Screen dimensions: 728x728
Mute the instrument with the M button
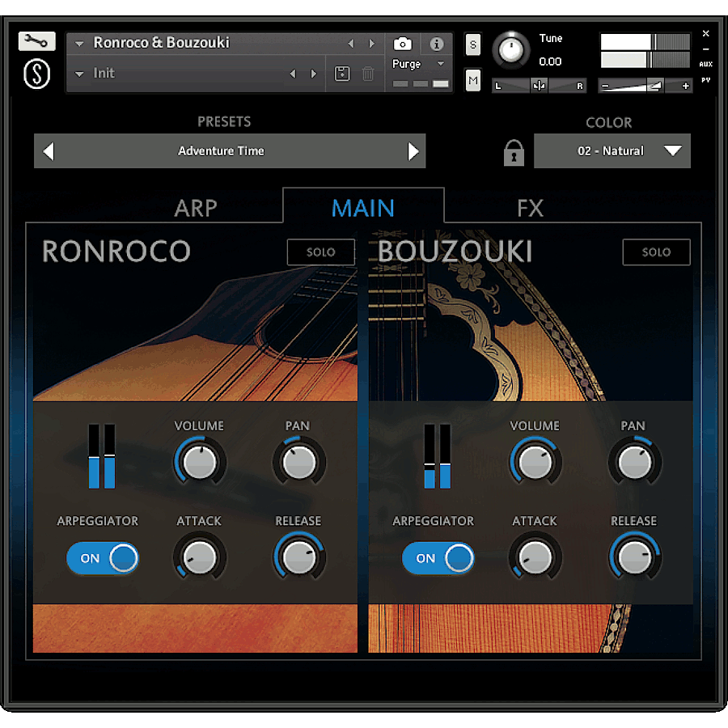click(x=472, y=80)
